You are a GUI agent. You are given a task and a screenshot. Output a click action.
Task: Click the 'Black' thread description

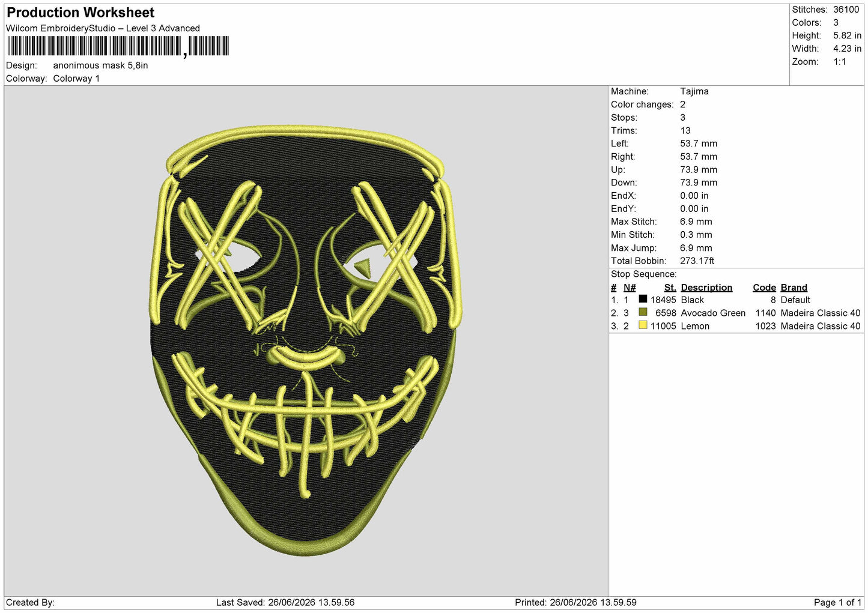[x=693, y=300]
